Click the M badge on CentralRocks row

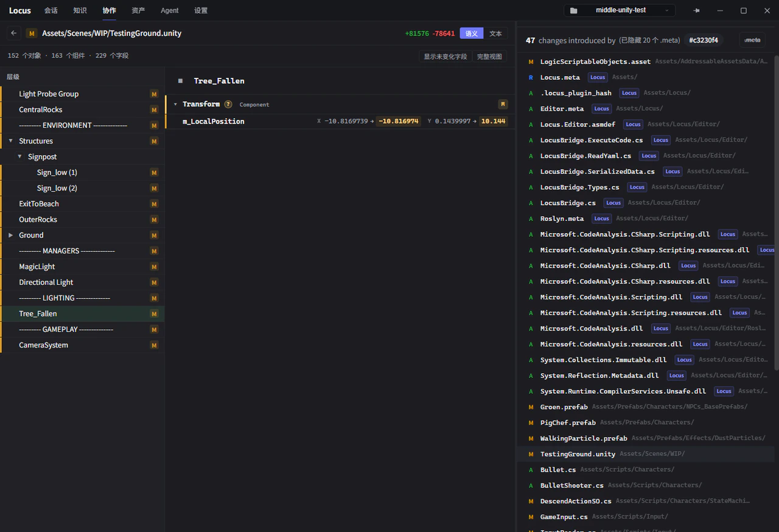tap(154, 110)
